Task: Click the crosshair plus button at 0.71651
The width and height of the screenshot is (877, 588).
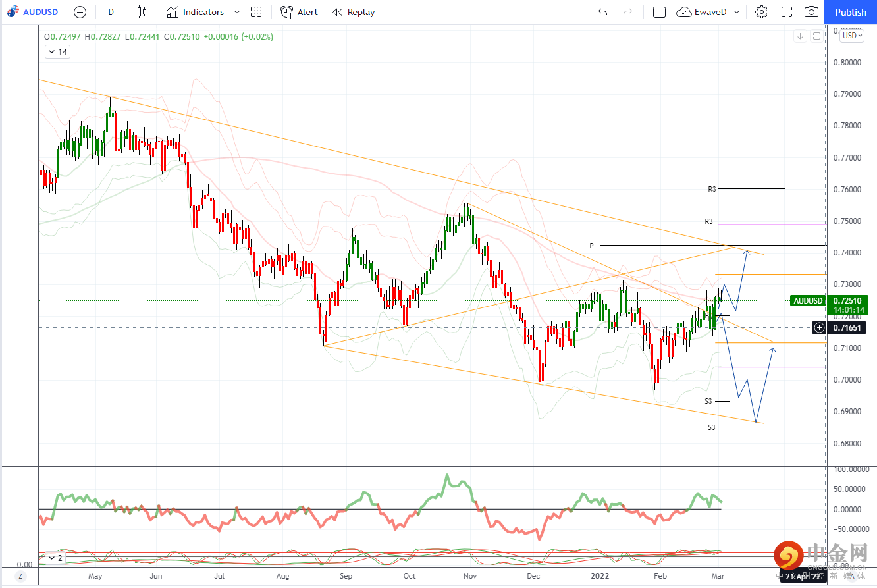Action: pyautogui.click(x=819, y=327)
